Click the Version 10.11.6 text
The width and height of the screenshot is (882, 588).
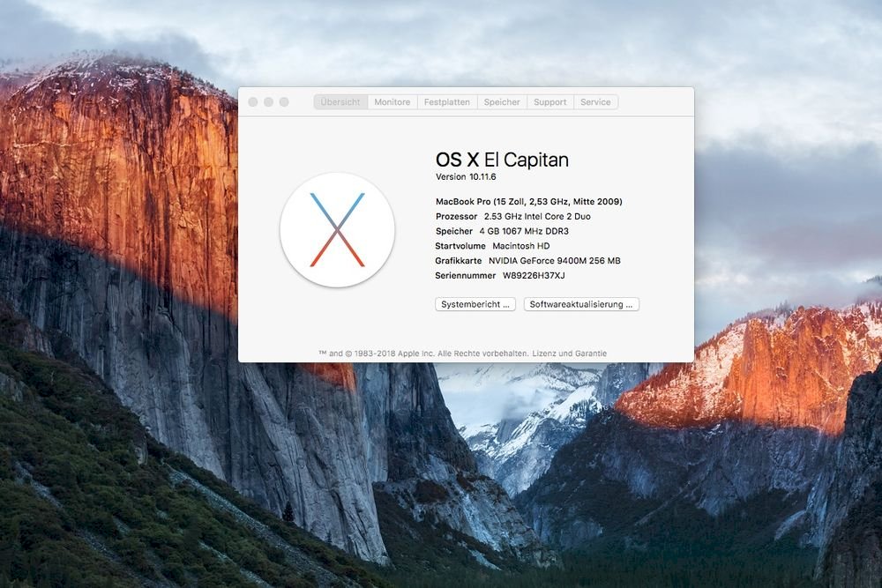coord(466,177)
